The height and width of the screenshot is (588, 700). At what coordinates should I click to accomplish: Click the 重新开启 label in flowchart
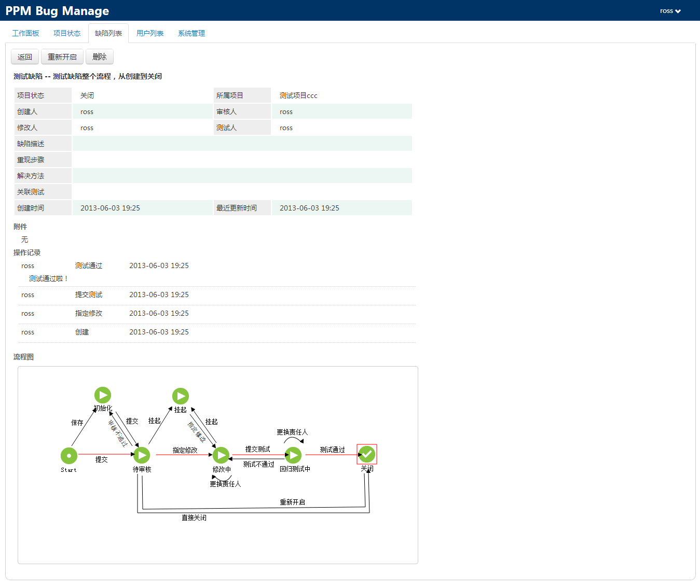292,502
